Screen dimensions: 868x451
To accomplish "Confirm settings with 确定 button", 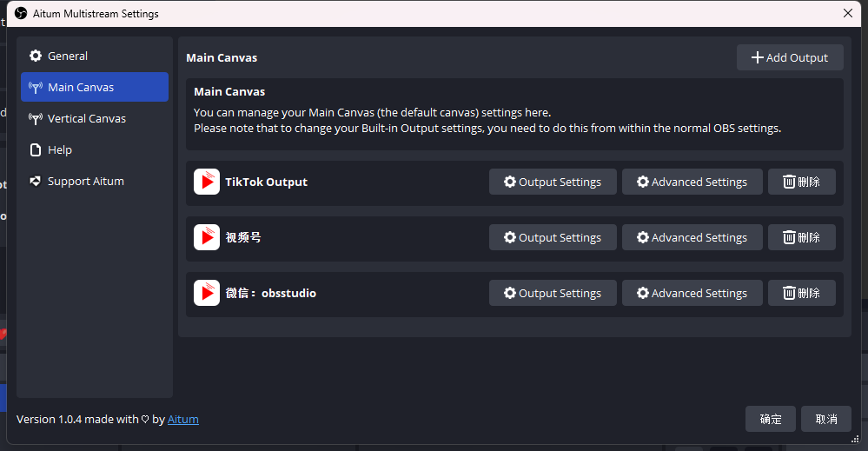I will tap(770, 419).
